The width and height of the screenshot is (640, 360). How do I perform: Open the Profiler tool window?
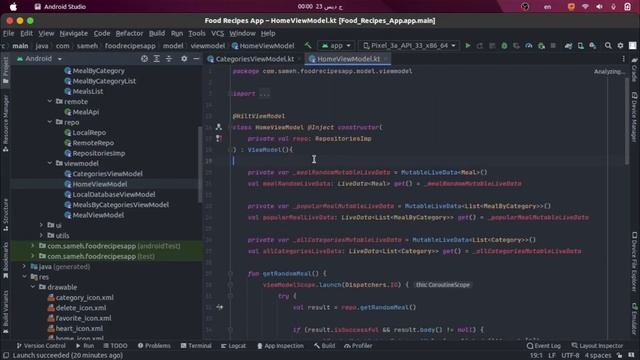(x=358, y=346)
